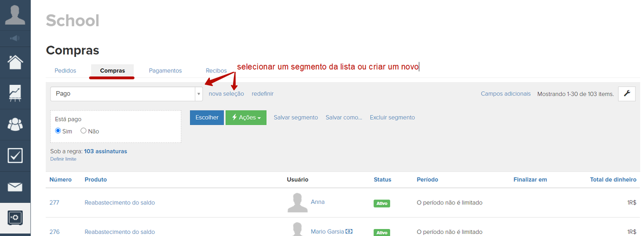Open the user profile icon in sidebar

[x=15, y=14]
